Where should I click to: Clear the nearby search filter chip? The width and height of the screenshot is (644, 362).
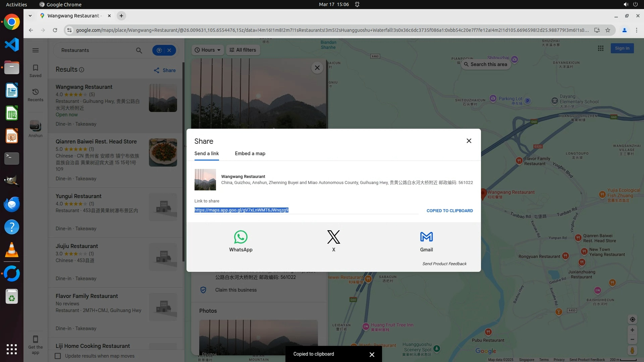(169, 50)
